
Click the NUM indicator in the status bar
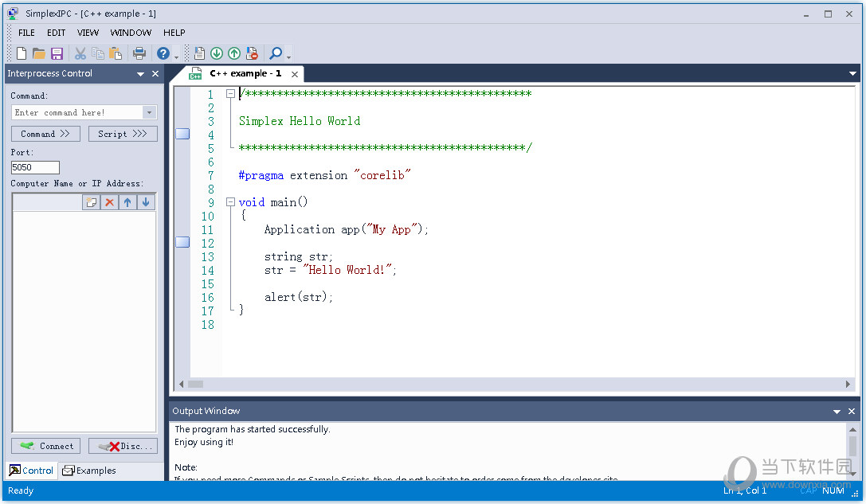[x=833, y=490]
